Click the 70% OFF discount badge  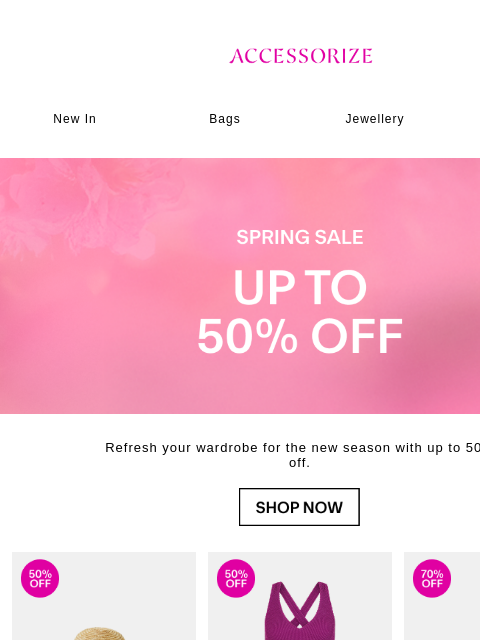tap(432, 578)
